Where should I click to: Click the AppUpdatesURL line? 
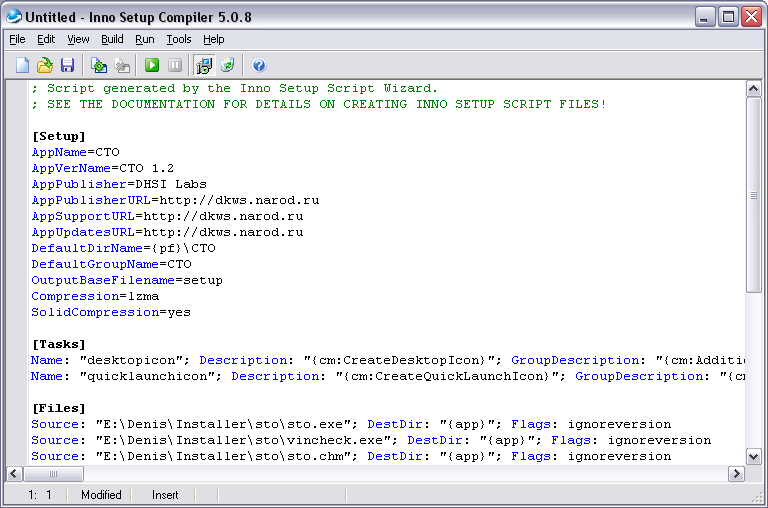[x=168, y=232]
